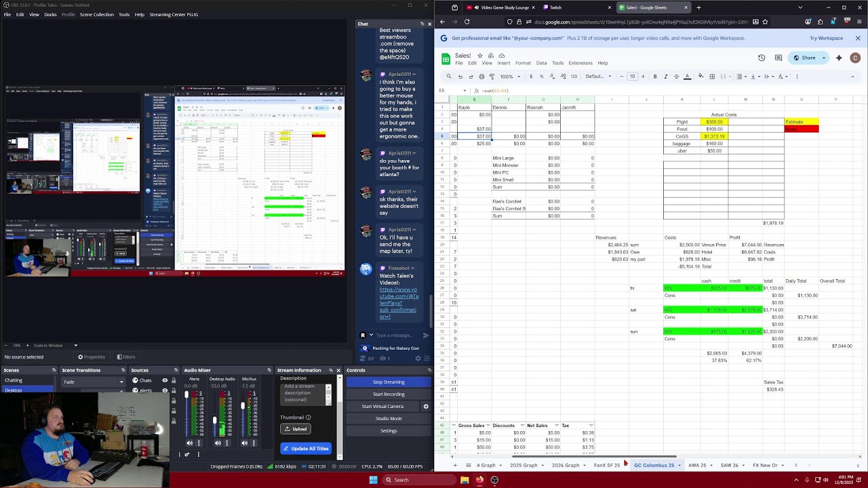Open the Scale to Window dropdown in OBS
This screenshot has height=488, width=868.
click(55, 346)
